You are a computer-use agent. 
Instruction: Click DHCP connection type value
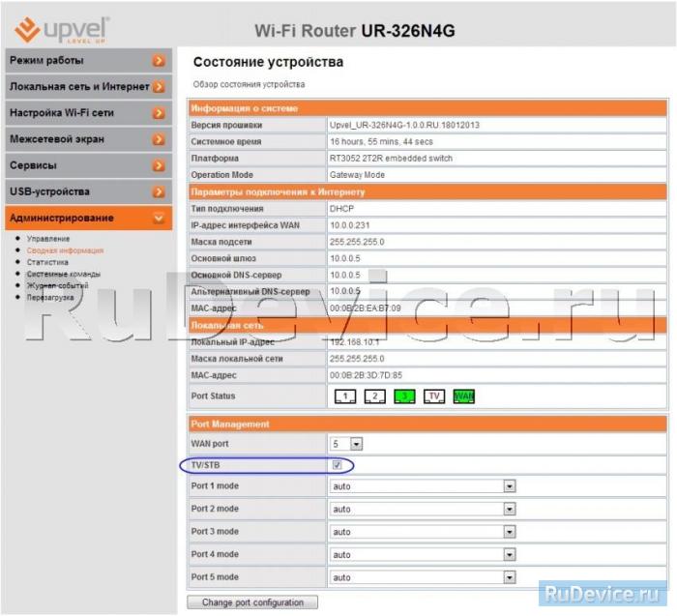pyautogui.click(x=342, y=209)
